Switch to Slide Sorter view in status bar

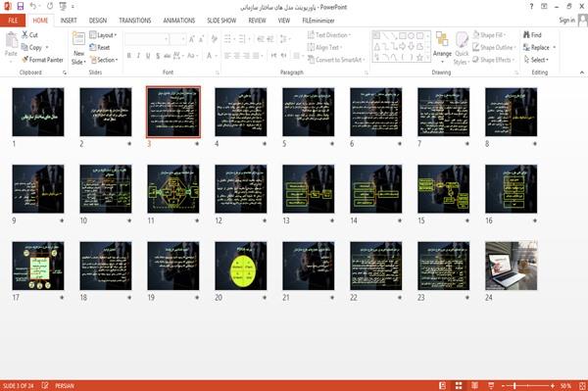tap(459, 386)
